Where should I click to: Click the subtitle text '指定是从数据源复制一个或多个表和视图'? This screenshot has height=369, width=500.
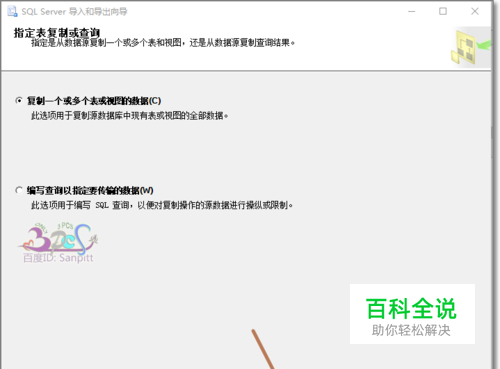pyautogui.click(x=107, y=43)
